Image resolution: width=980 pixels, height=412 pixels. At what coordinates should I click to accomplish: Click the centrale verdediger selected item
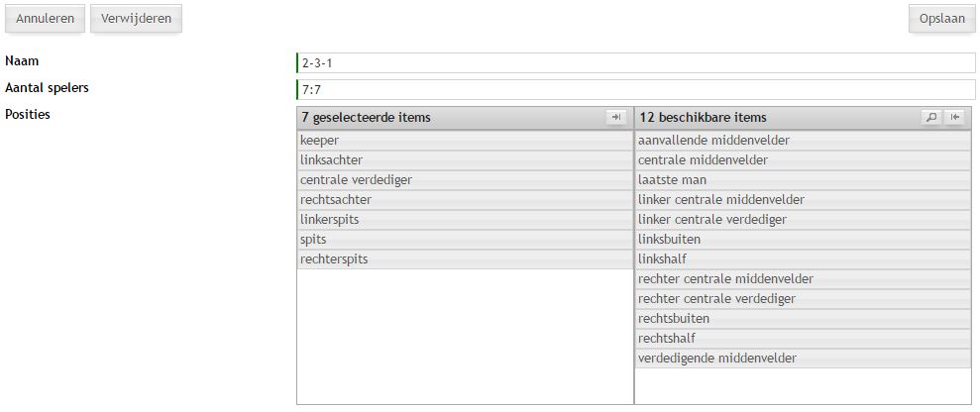[x=464, y=180]
